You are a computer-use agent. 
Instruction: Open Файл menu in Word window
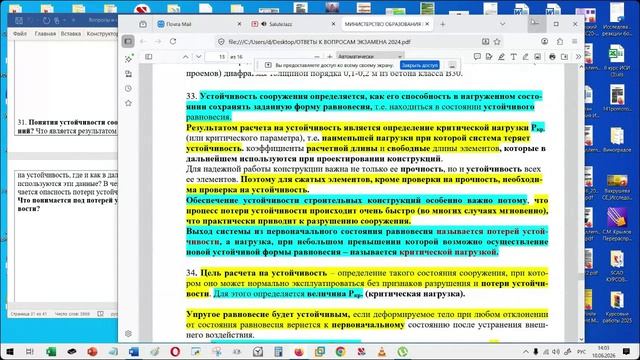tap(20, 34)
